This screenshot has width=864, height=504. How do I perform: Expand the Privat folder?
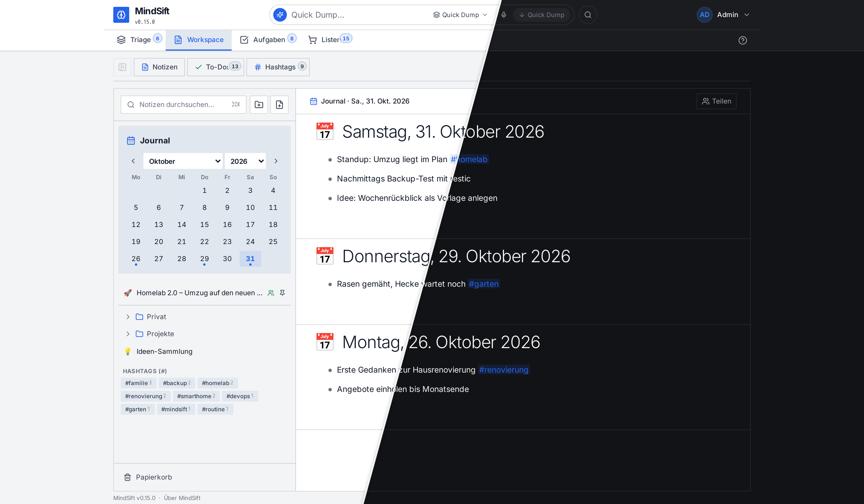click(128, 317)
